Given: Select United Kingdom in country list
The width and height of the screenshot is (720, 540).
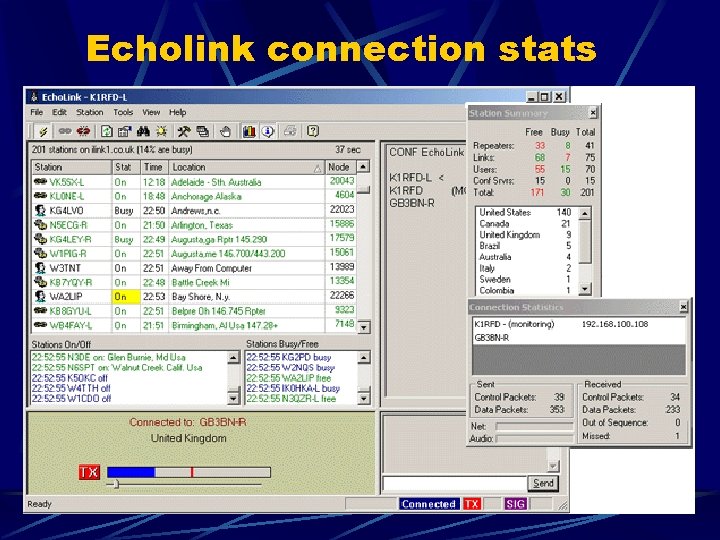Looking at the screenshot, I should pyautogui.click(x=525, y=235).
